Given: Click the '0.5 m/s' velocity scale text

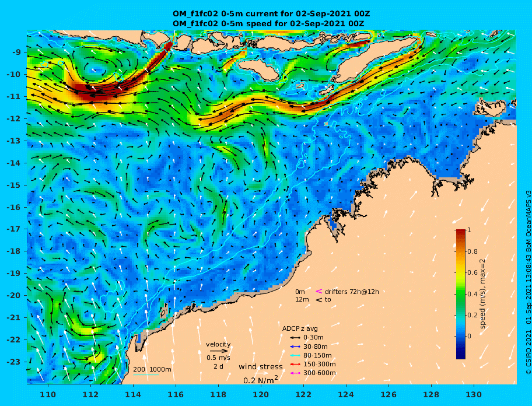Looking at the screenshot, I should (218, 358).
